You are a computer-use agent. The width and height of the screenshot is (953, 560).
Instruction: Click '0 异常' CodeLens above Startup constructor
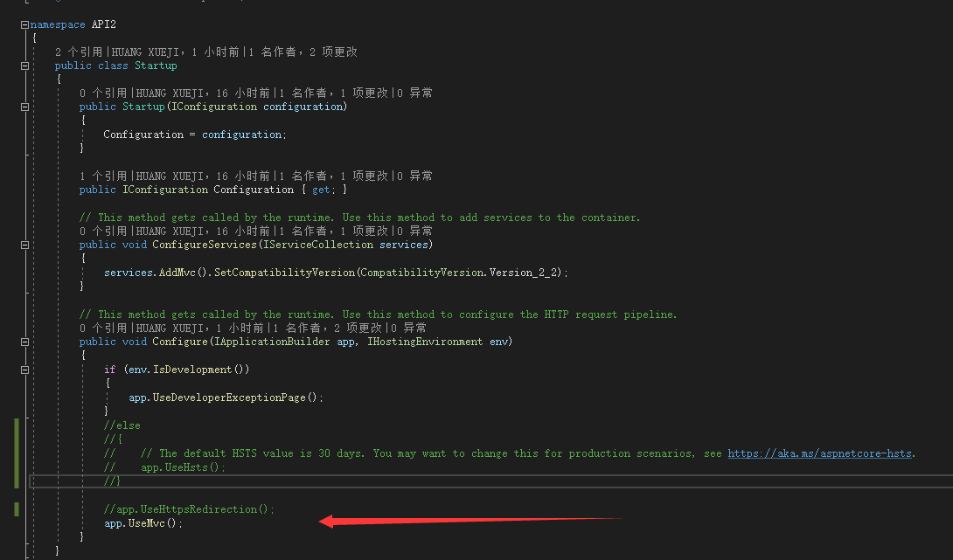[x=415, y=93]
